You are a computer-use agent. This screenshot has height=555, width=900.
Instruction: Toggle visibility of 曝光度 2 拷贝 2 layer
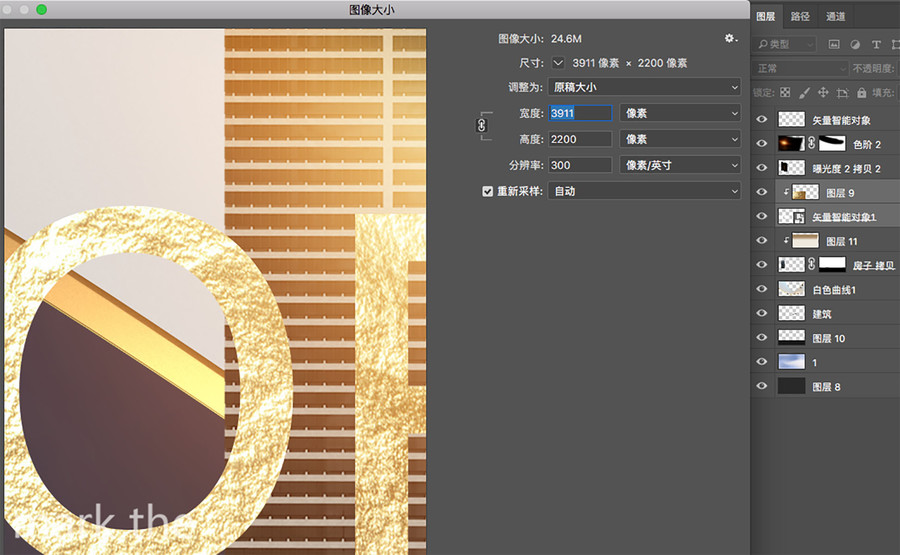click(x=762, y=168)
